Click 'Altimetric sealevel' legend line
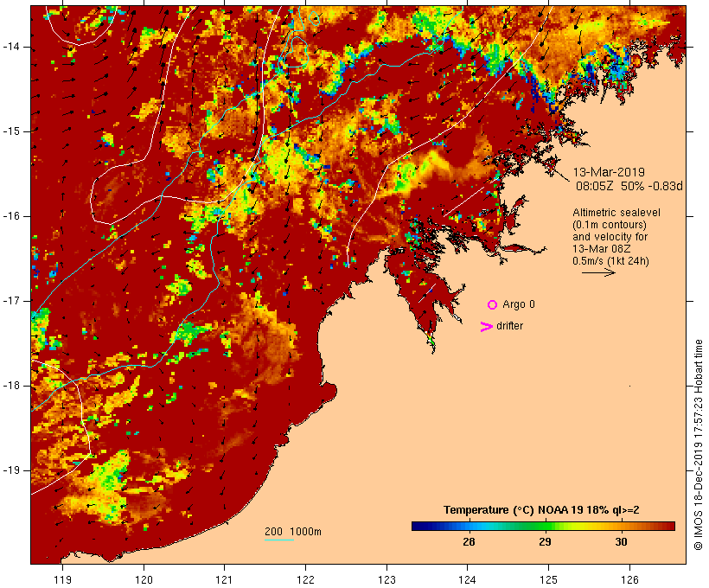The image size is (709, 588). (616, 213)
